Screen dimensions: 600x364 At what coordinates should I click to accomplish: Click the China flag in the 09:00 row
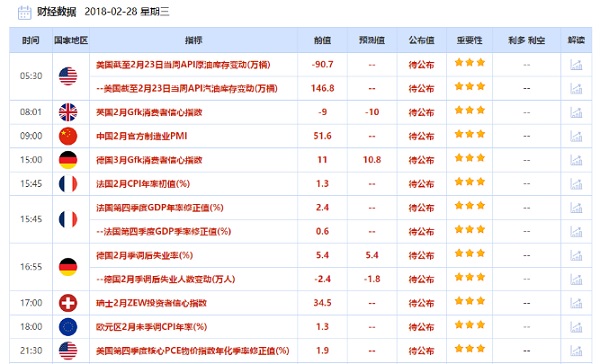(x=68, y=136)
